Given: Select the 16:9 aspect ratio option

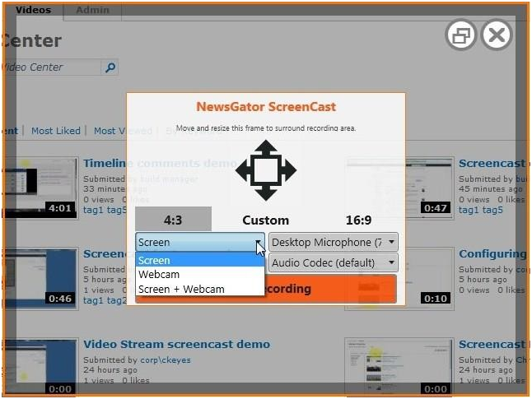Looking at the screenshot, I should click(x=357, y=220).
